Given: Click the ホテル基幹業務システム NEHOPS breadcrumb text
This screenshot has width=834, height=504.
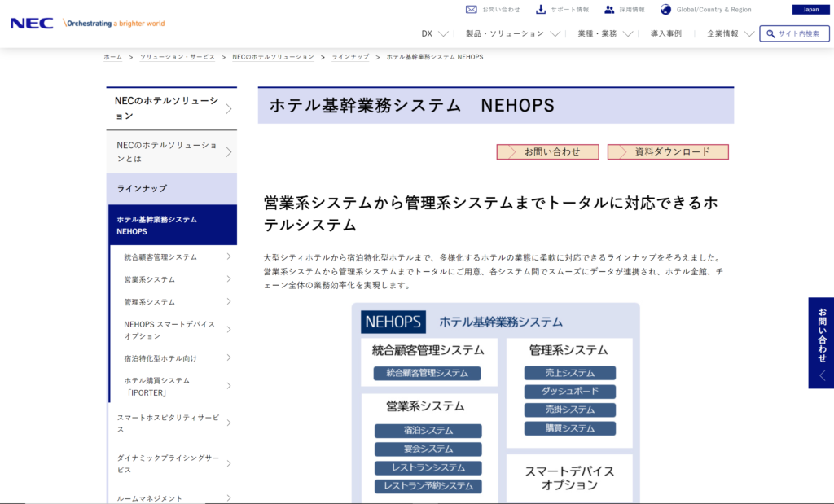Looking at the screenshot, I should click(x=435, y=57).
